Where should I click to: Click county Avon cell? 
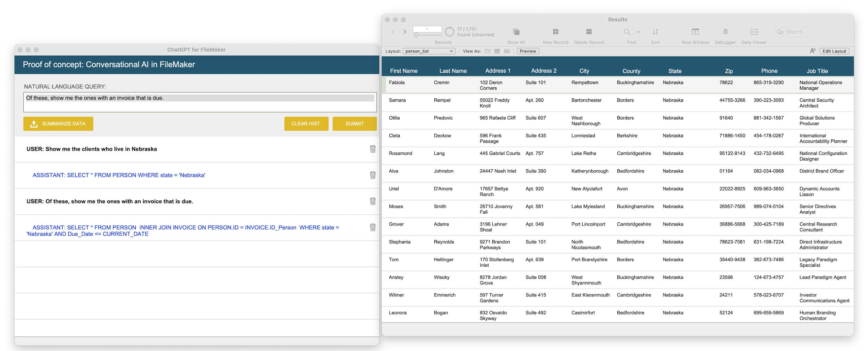(622, 189)
